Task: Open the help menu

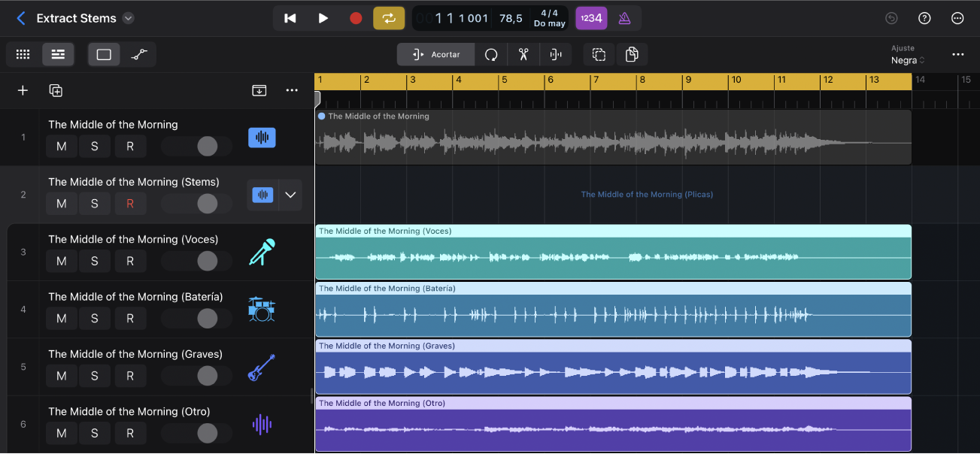Action: (x=924, y=17)
